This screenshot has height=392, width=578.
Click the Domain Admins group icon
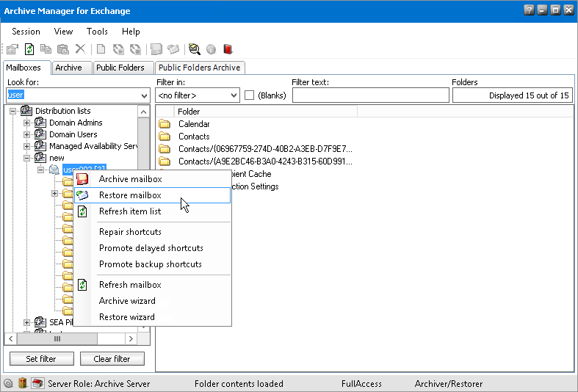coord(40,123)
